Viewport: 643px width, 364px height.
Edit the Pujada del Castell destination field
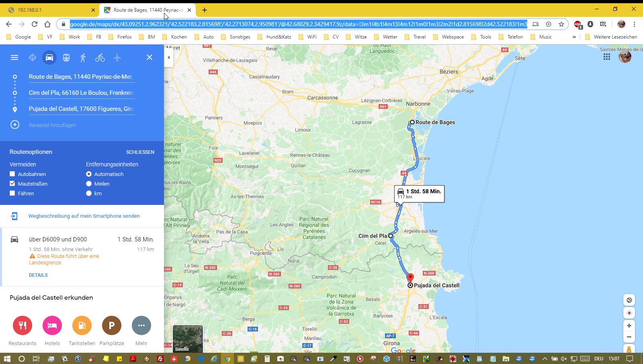82,109
